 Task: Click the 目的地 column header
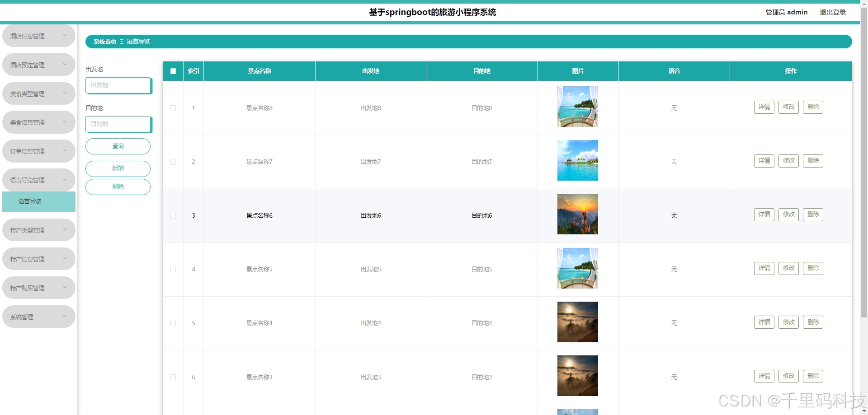pyautogui.click(x=482, y=71)
